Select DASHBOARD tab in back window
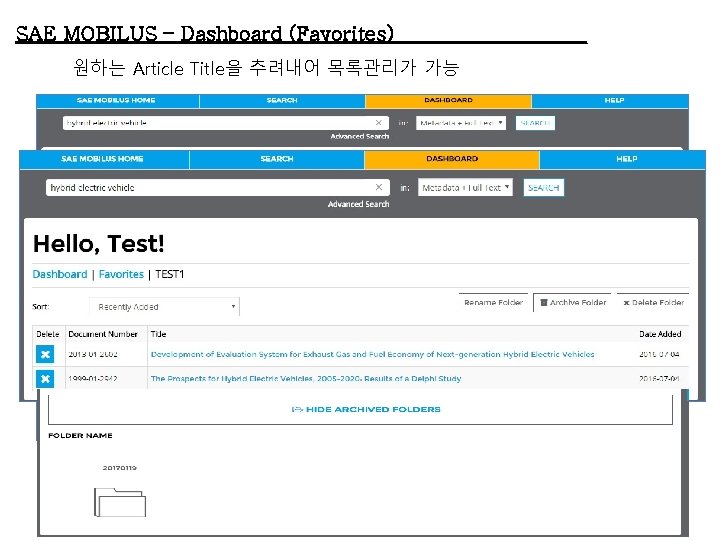Screen dimensions: 720x540 click(448, 100)
